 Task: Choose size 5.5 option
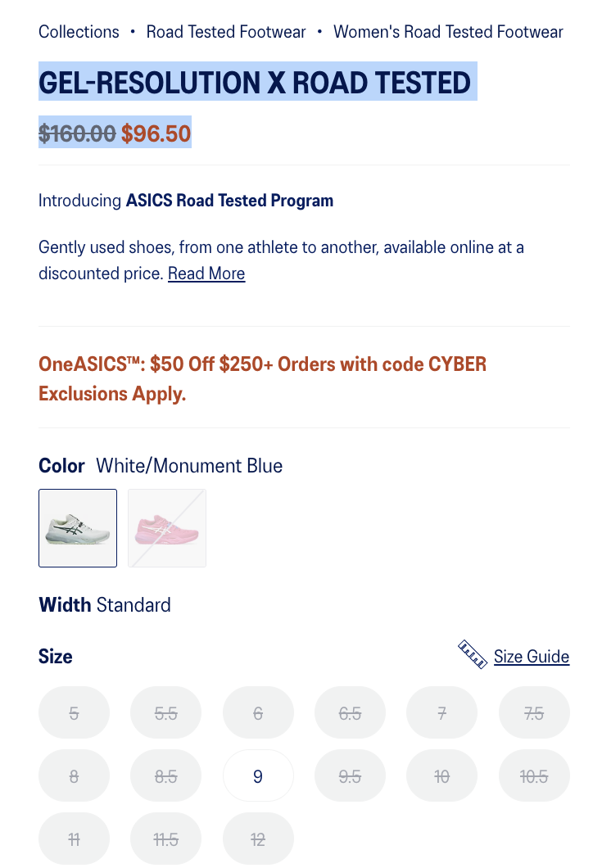166,713
